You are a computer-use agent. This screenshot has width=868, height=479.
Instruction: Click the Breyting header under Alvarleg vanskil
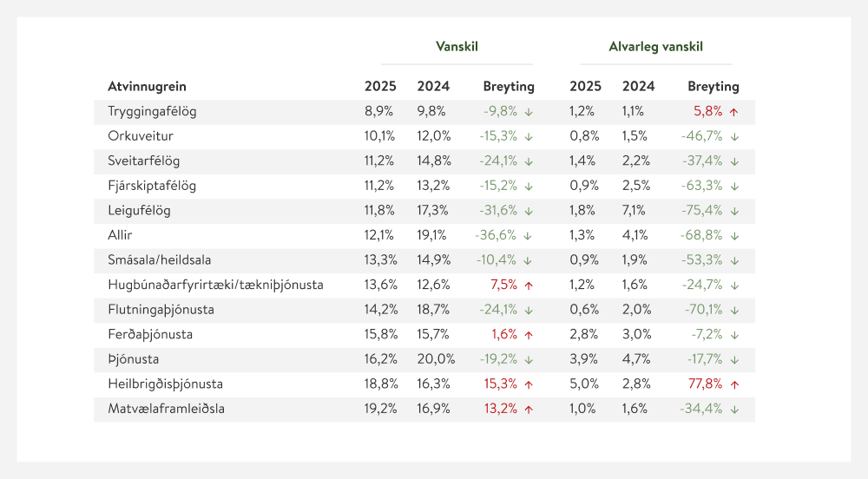tap(713, 87)
